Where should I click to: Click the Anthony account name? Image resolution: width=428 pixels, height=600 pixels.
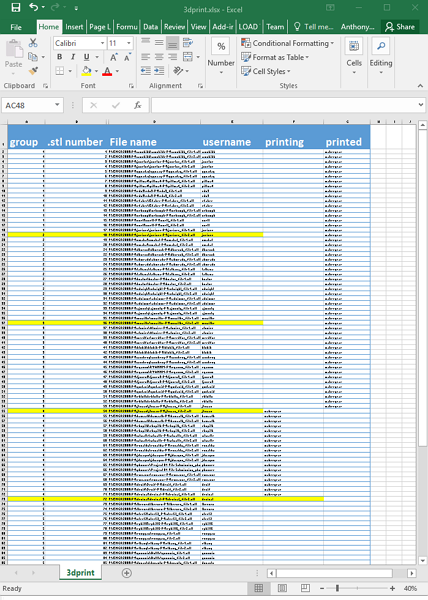(x=358, y=27)
